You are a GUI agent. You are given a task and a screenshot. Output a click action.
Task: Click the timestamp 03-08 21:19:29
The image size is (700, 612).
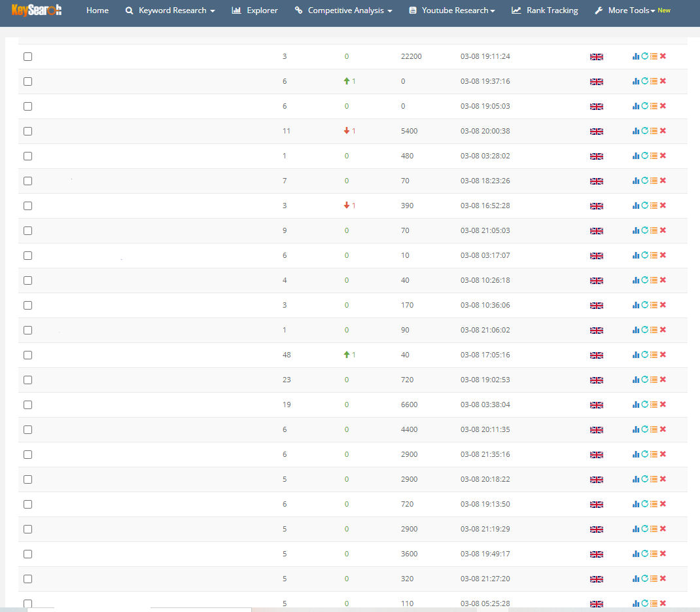485,529
